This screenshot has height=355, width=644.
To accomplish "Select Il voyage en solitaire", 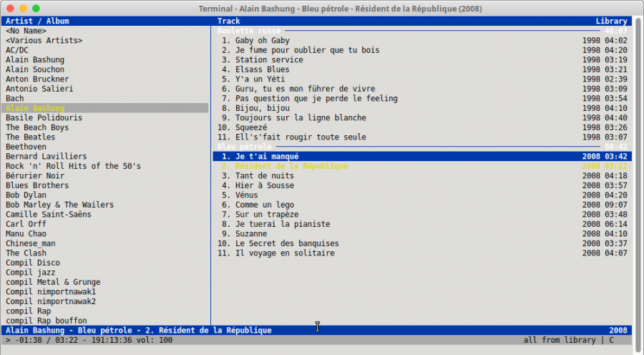I will point(422,253).
